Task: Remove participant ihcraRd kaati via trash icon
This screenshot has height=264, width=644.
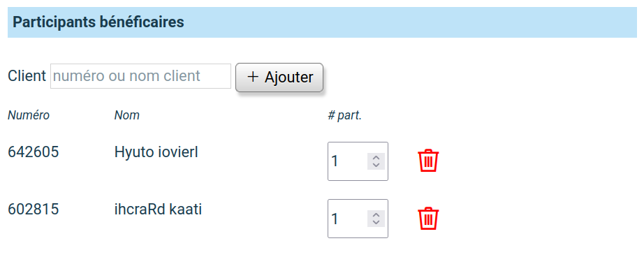Action: click(428, 218)
